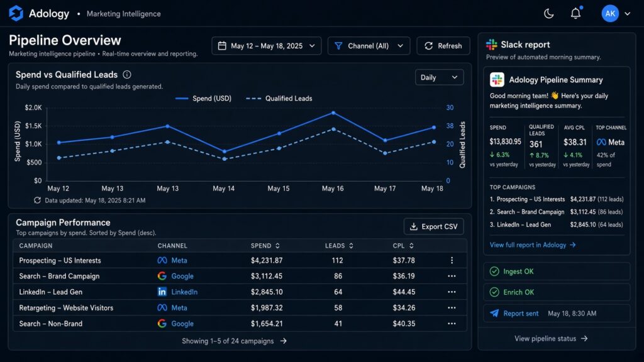
Task: Open row menu for Search – Non-Brand
Action: [452, 324]
